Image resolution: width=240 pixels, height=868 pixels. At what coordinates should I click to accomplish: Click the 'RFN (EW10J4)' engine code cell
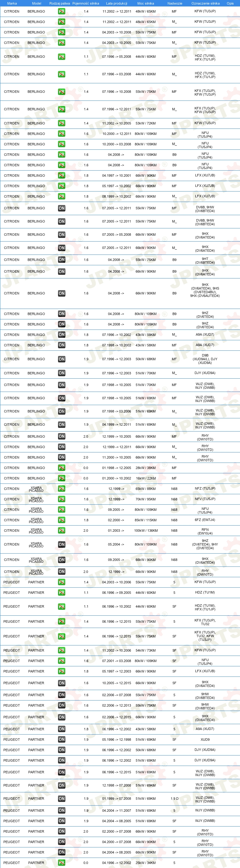(205, 531)
